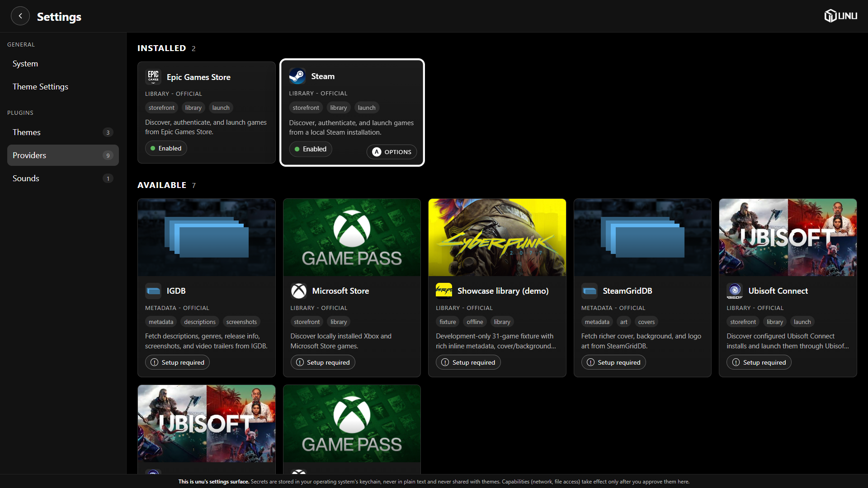Click the Showcase library Cyberpunk icon
Viewport: 868px width, 488px height.
pos(444,291)
